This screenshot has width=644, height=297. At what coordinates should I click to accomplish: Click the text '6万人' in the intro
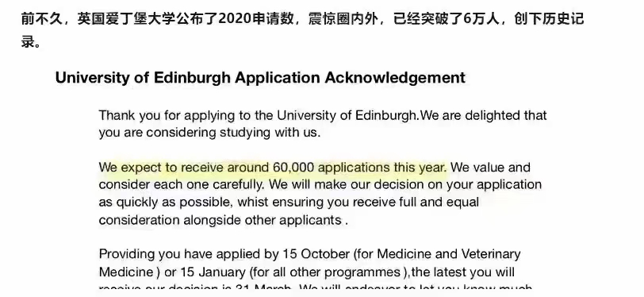[481, 19]
